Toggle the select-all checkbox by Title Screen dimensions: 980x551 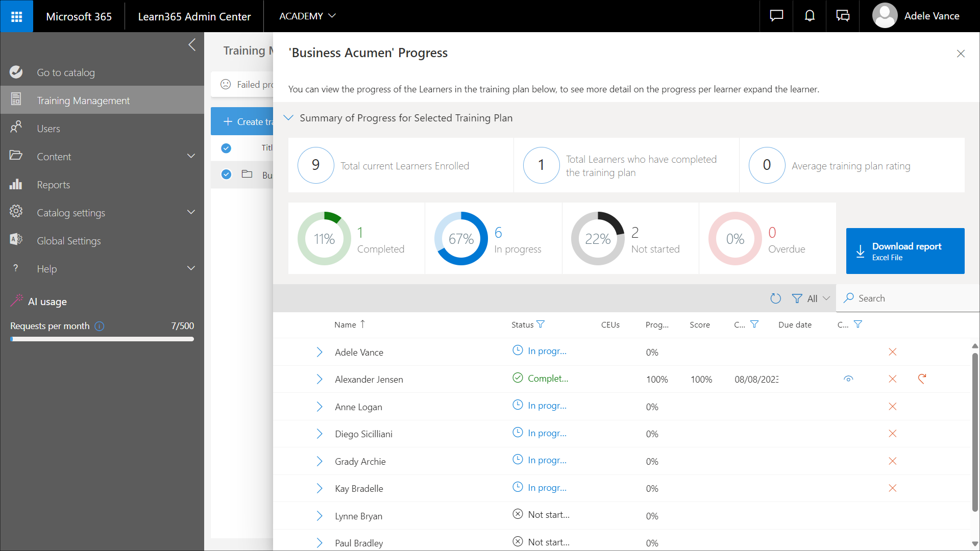click(226, 148)
